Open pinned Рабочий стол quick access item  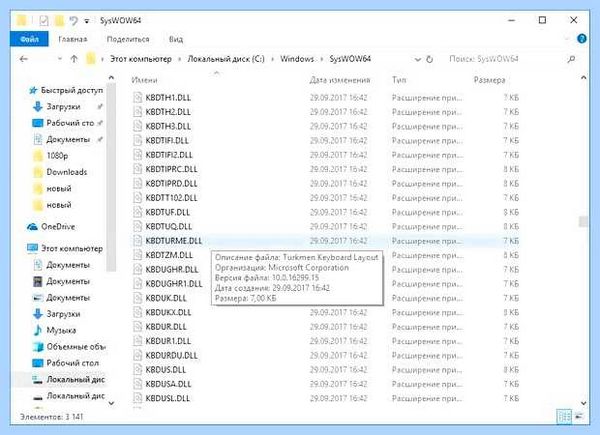coord(70,123)
